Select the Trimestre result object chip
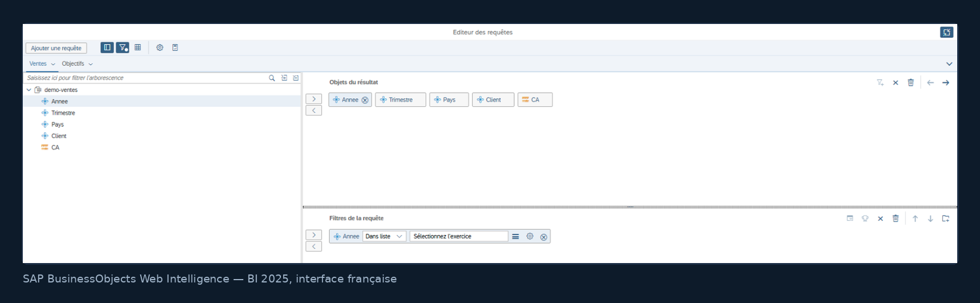The height and width of the screenshot is (303, 980). click(401, 100)
